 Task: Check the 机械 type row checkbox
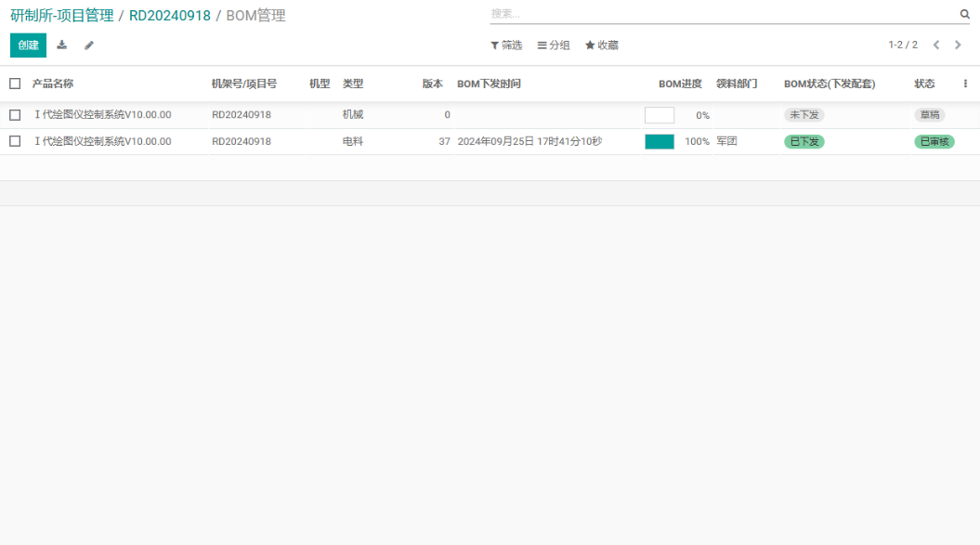(x=15, y=115)
